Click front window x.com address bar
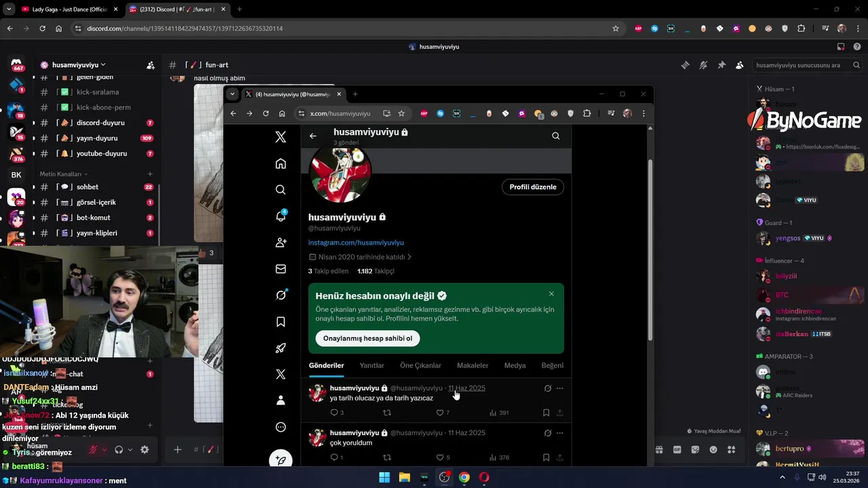The width and height of the screenshot is (868, 488). click(x=340, y=113)
